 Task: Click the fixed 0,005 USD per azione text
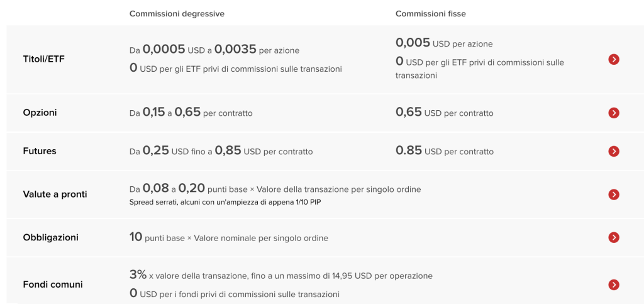[x=444, y=43]
